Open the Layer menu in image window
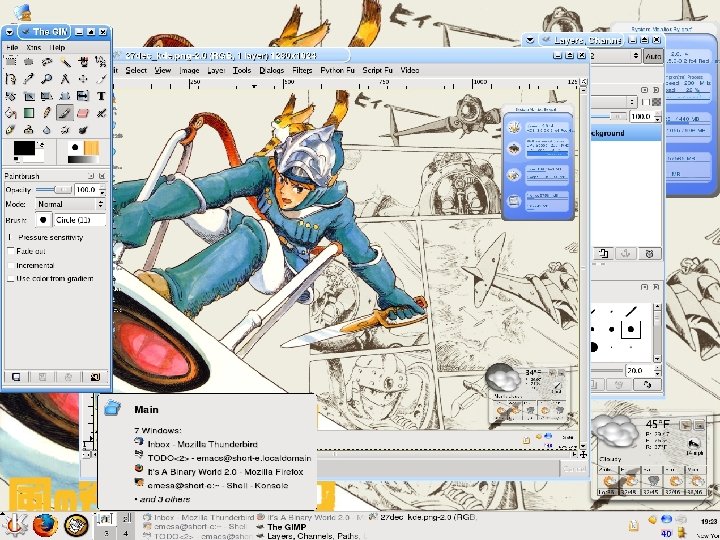This screenshot has width=720, height=540. (216, 70)
